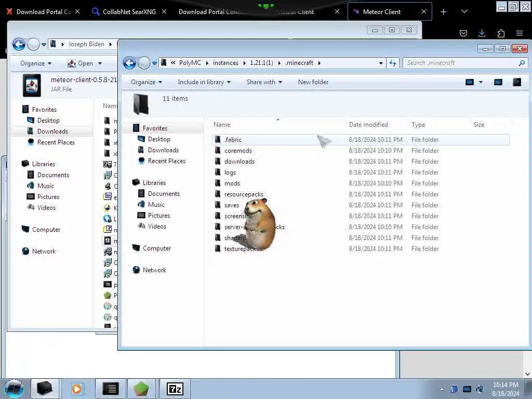
Task: Open Music library in front Explorer
Action: point(156,204)
